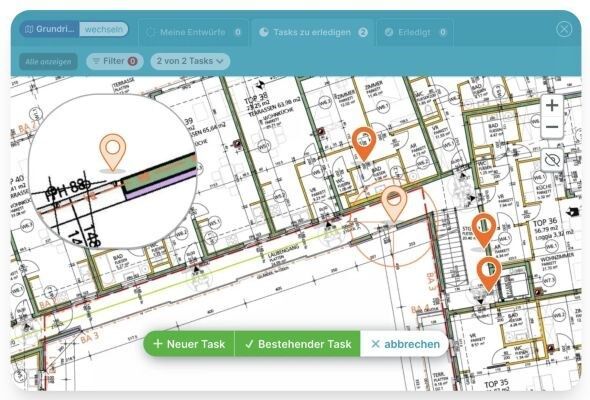This screenshot has width=590, height=400.
Task: Click the Neuer Task button
Action: coord(189,344)
